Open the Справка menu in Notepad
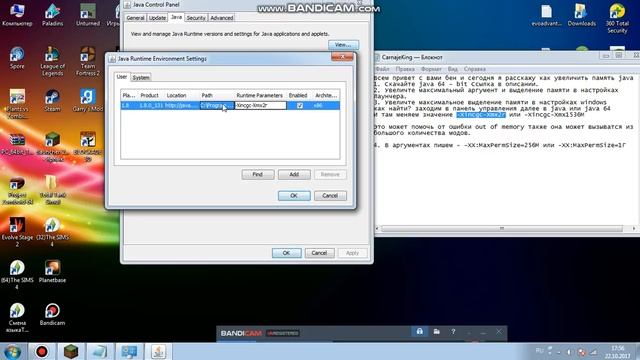The height and width of the screenshot is (360, 640). coord(475,69)
